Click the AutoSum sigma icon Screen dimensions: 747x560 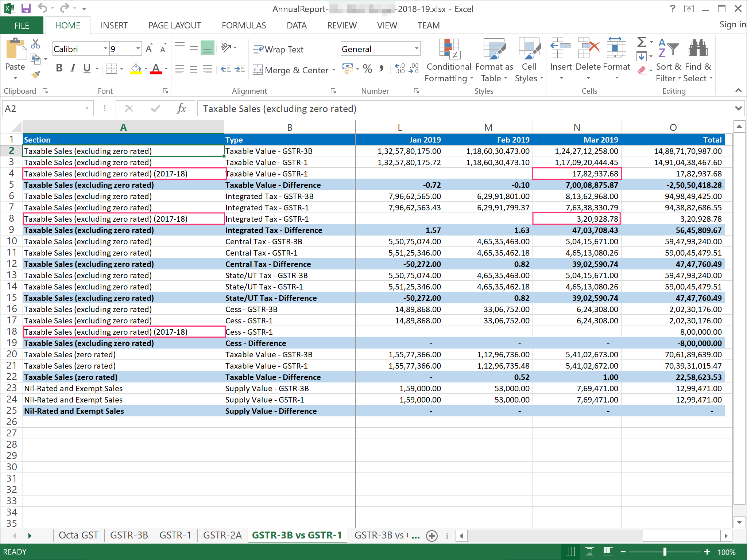(642, 42)
